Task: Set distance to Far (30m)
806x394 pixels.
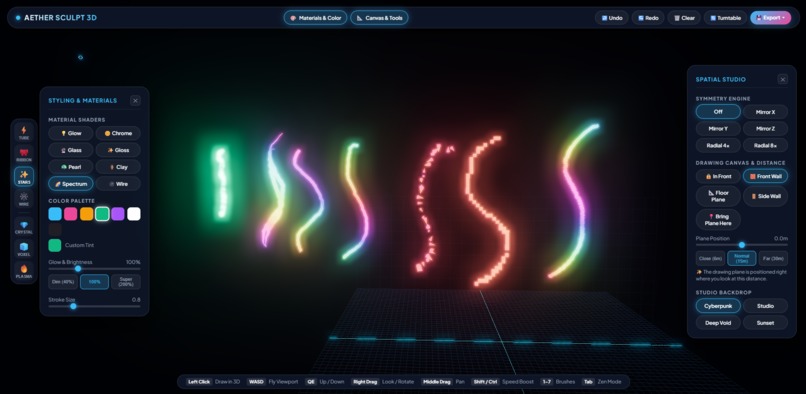Action: tap(773, 258)
